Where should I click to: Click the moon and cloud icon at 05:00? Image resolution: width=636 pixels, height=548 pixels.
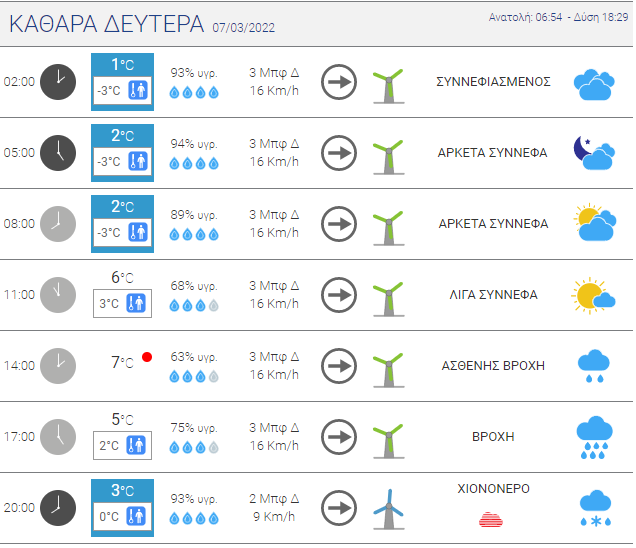594,152
